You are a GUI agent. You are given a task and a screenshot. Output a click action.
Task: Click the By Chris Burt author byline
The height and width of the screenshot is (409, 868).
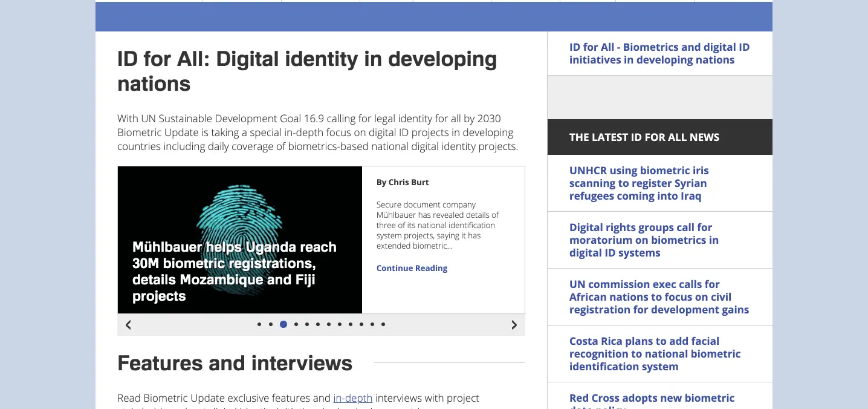pyautogui.click(x=403, y=182)
